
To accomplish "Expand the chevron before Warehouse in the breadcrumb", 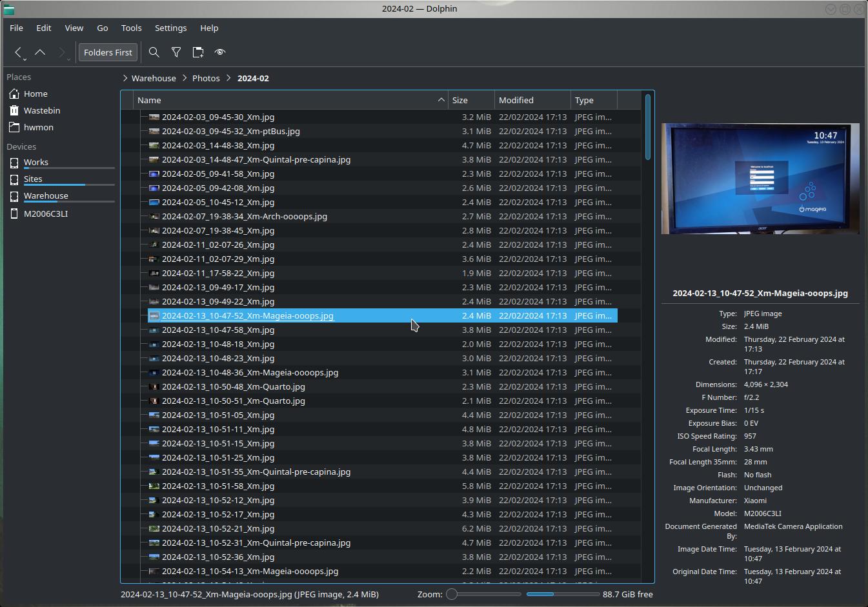I will pyautogui.click(x=125, y=78).
